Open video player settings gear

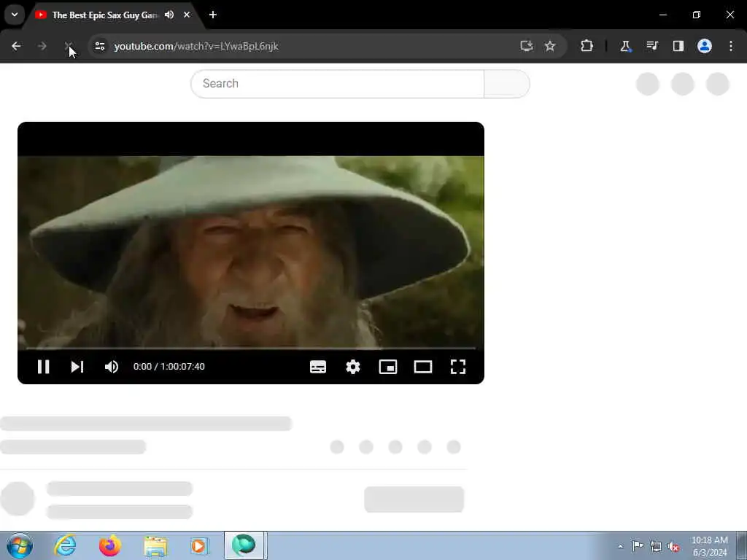353,367
